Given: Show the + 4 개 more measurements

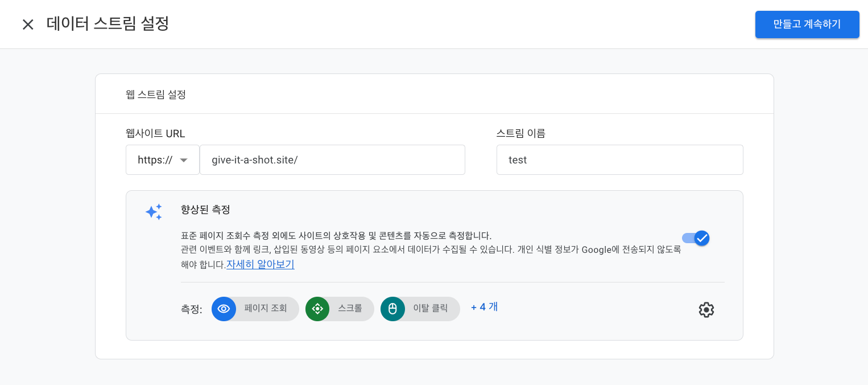Looking at the screenshot, I should [x=484, y=307].
